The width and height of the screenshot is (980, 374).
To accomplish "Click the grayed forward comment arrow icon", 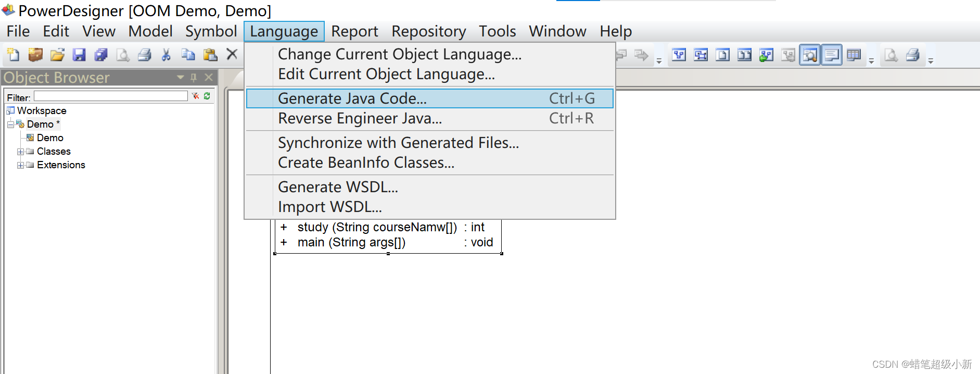I will 642,55.
